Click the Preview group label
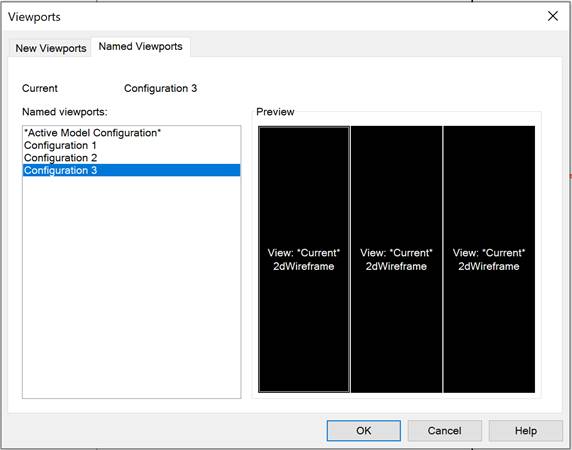 click(275, 112)
